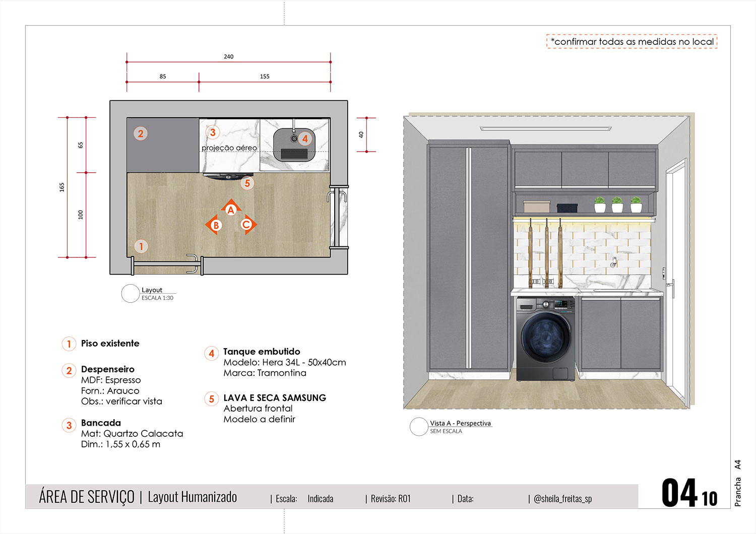The image size is (756, 534).
Task: Click the 'projeção aéreo' text on plan
Action: [229, 148]
